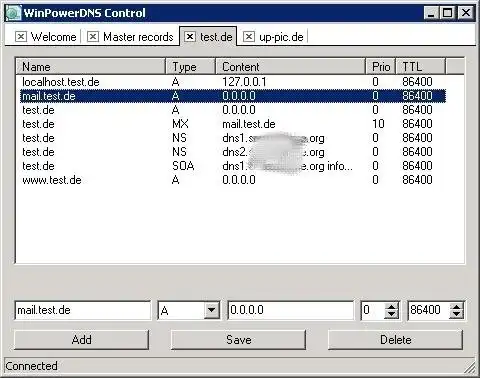480x378 pixels.
Task: Maximize the WinPowerDNS Control window
Action: pos(447,13)
